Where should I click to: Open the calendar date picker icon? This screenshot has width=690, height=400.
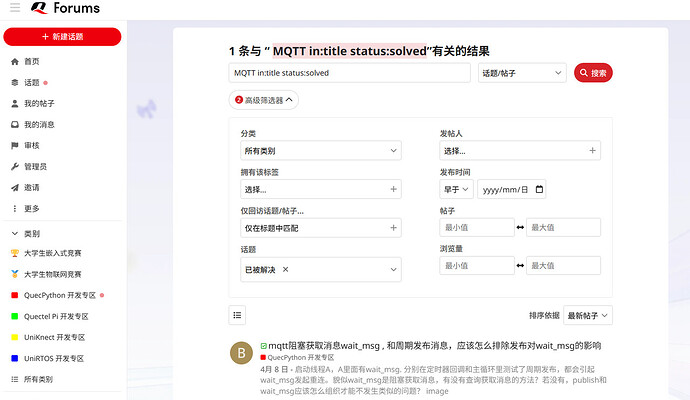[x=539, y=189]
